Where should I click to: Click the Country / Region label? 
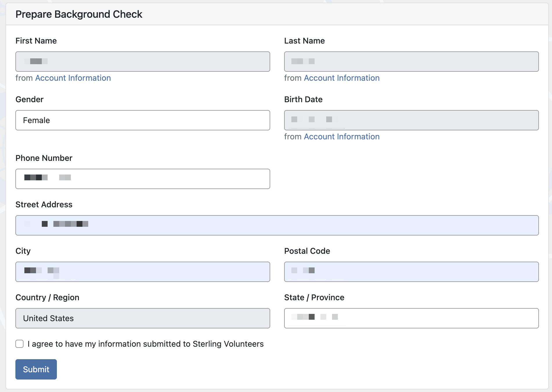click(x=47, y=297)
